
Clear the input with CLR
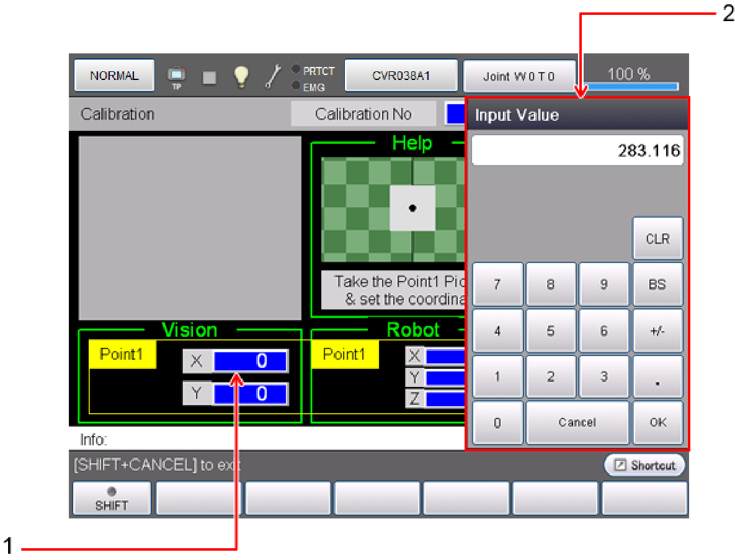657,239
